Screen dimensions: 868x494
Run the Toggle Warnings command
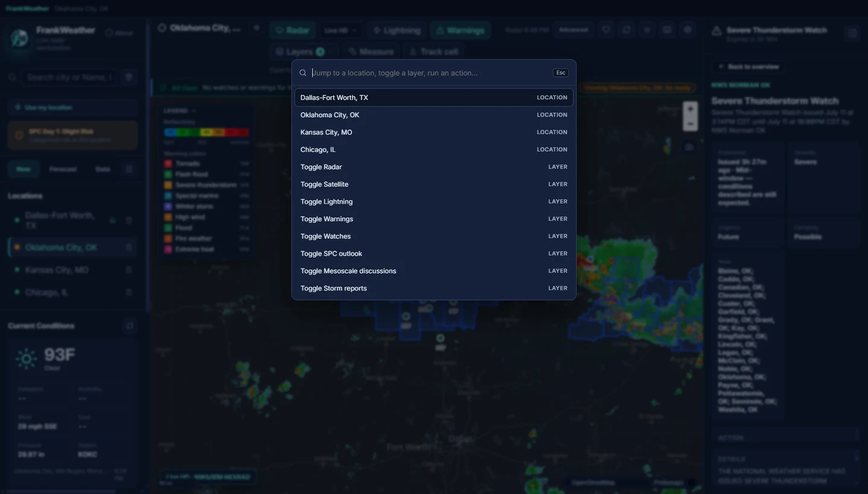(x=433, y=219)
